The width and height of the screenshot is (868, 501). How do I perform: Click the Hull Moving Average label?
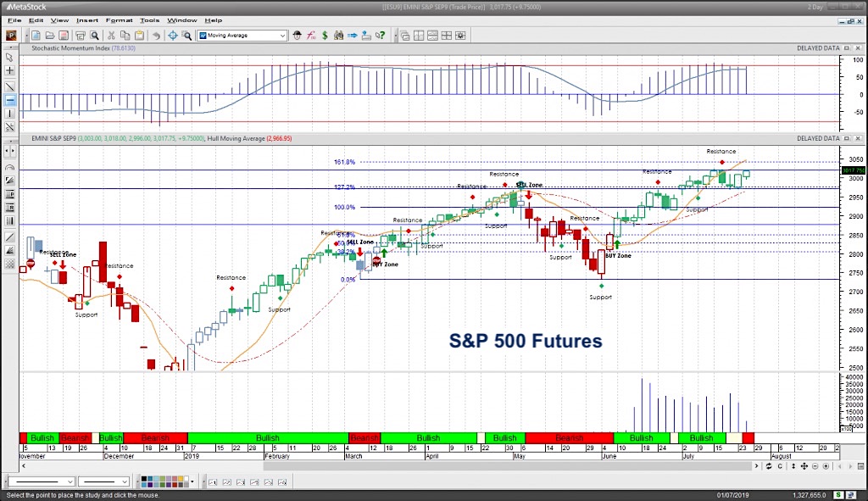(236, 138)
